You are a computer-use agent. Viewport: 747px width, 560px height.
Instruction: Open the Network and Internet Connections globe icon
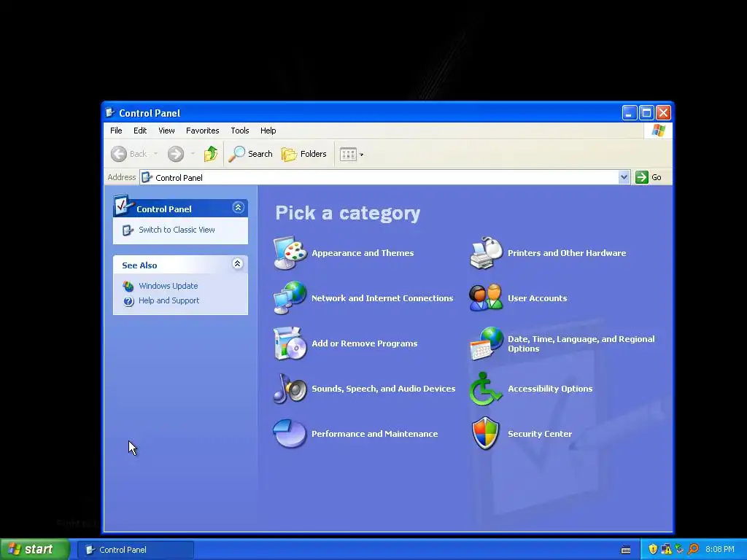[290, 298]
